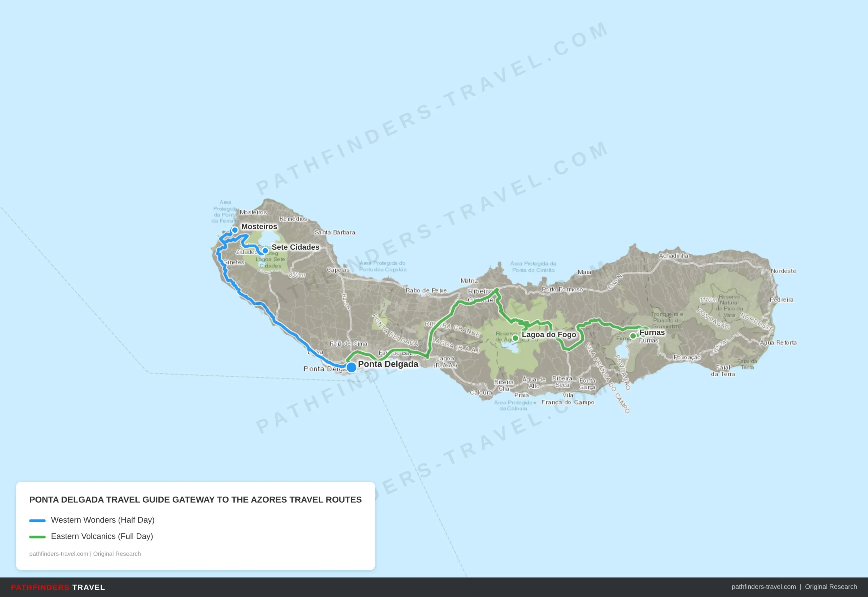The height and width of the screenshot is (597, 868).
Task: Click the 'Matriz' label near Ribeira Grande
Action: tap(469, 281)
